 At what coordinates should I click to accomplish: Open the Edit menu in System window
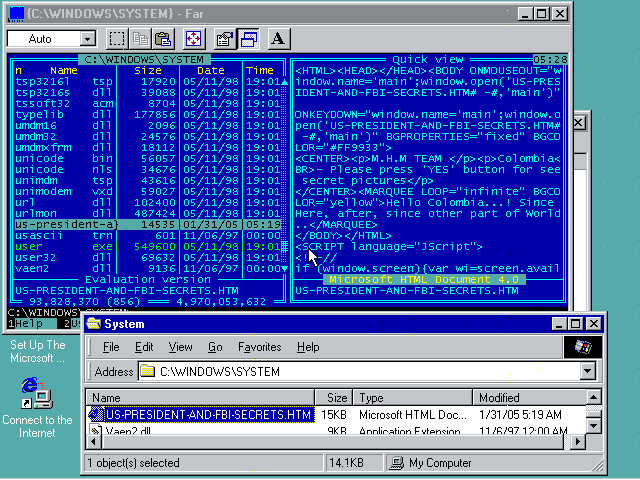[144, 347]
